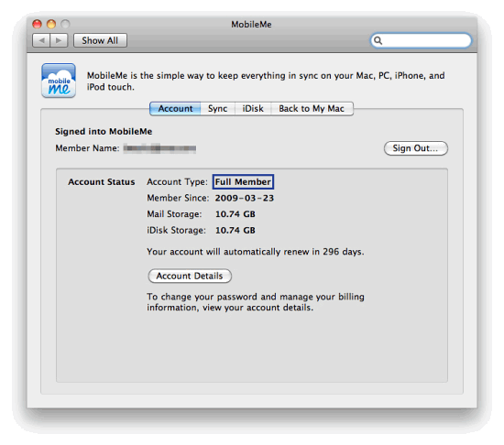The height and width of the screenshot is (445, 504).
Task: Click the renew in 296 days text
Action: (x=256, y=252)
